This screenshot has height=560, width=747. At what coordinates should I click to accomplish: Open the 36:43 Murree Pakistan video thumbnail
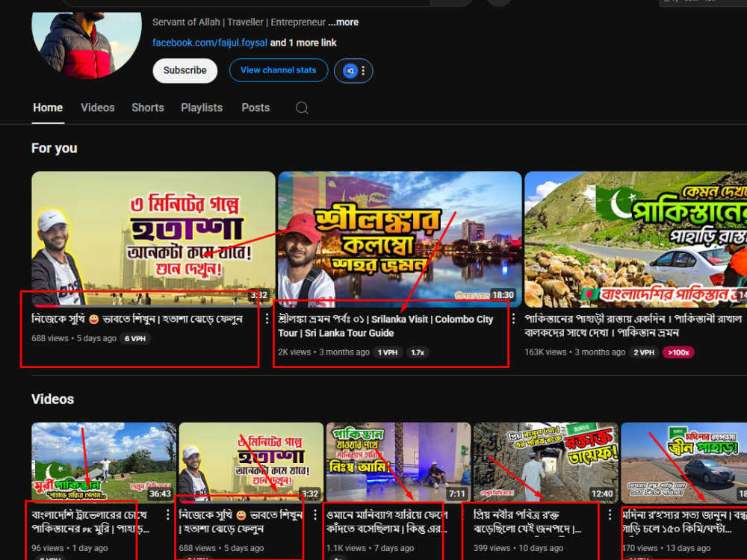tap(103, 462)
